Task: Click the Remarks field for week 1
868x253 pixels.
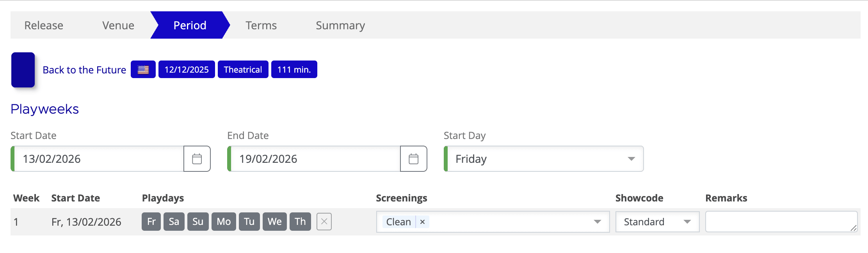Action: (x=781, y=222)
